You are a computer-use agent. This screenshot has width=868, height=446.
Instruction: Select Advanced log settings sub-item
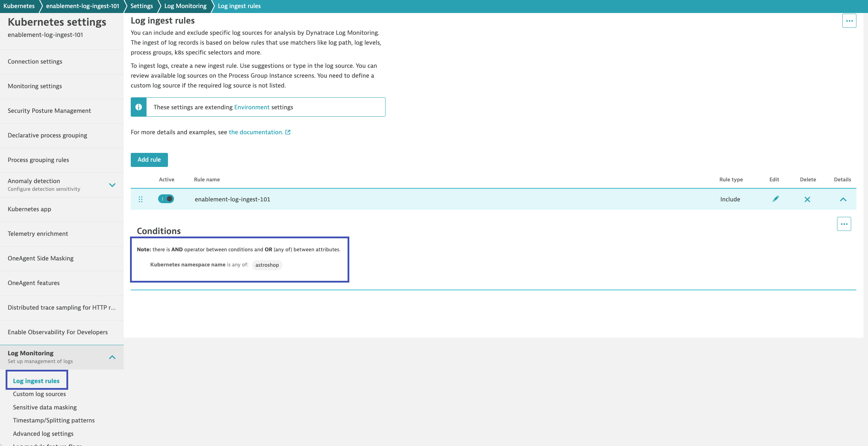pyautogui.click(x=43, y=434)
